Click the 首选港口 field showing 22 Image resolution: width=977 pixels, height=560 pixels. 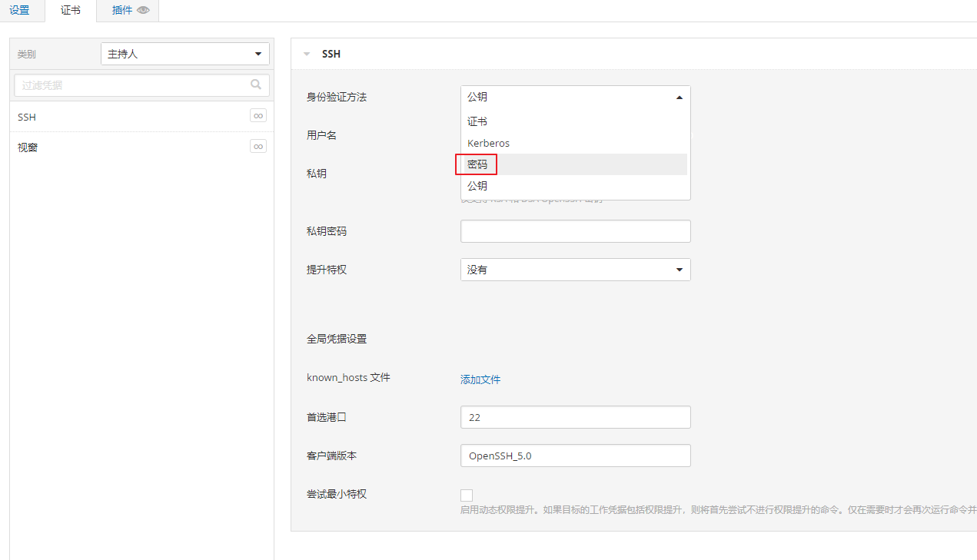pyautogui.click(x=575, y=417)
